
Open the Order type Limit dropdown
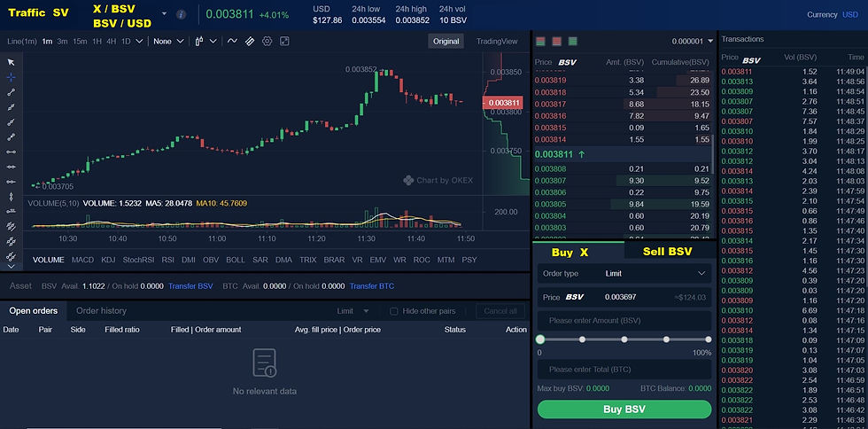coord(624,273)
